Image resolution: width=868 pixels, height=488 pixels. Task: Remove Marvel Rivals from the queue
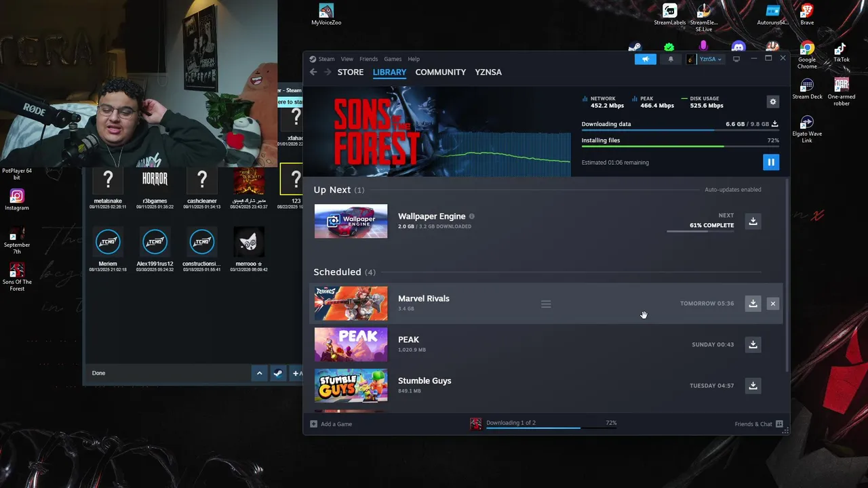tap(772, 304)
